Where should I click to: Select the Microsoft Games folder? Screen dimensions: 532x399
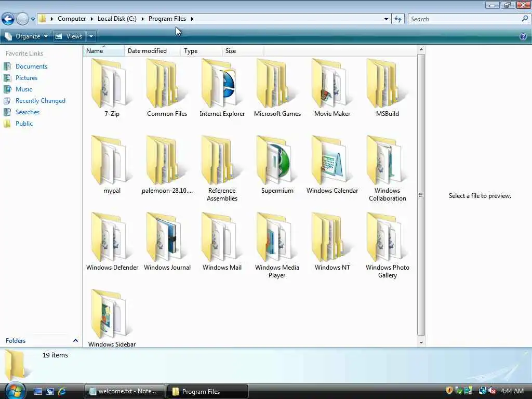277,88
